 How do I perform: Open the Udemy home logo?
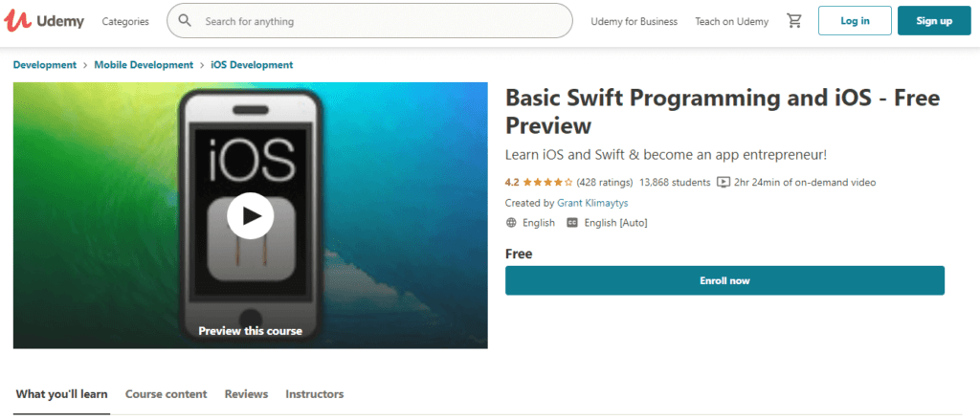(44, 21)
